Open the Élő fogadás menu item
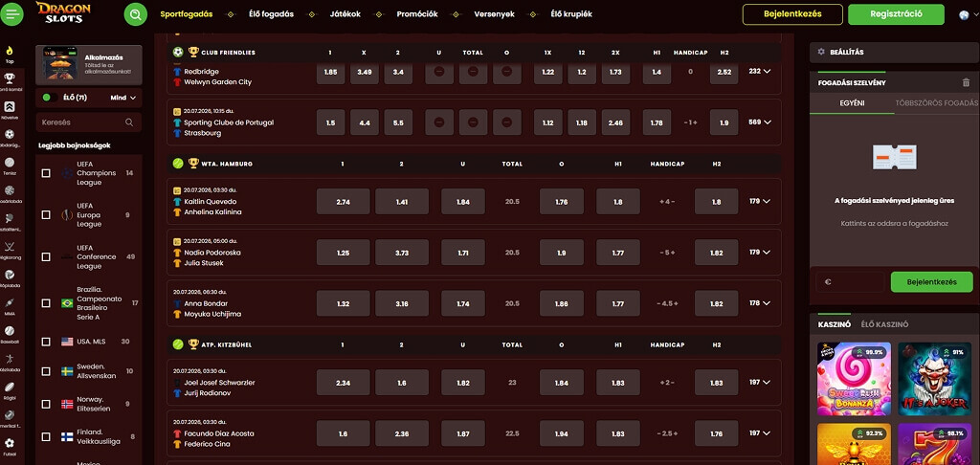 [x=271, y=13]
